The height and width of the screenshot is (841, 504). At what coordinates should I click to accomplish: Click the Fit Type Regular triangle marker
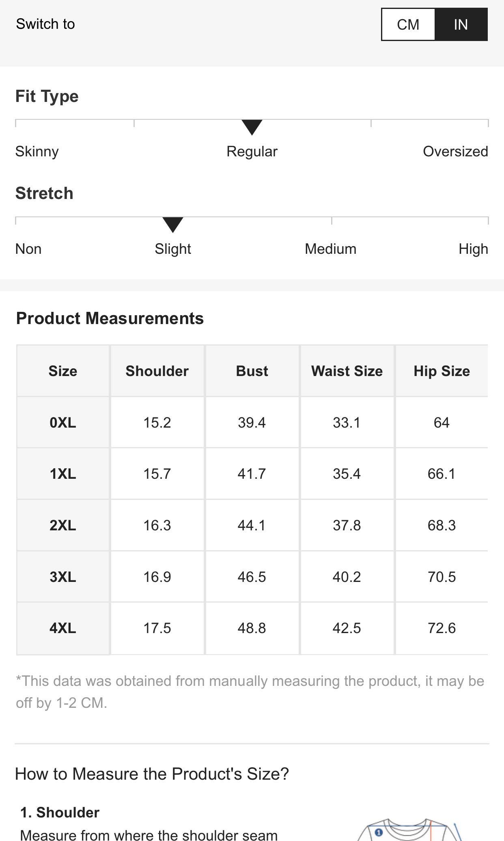coord(252,128)
